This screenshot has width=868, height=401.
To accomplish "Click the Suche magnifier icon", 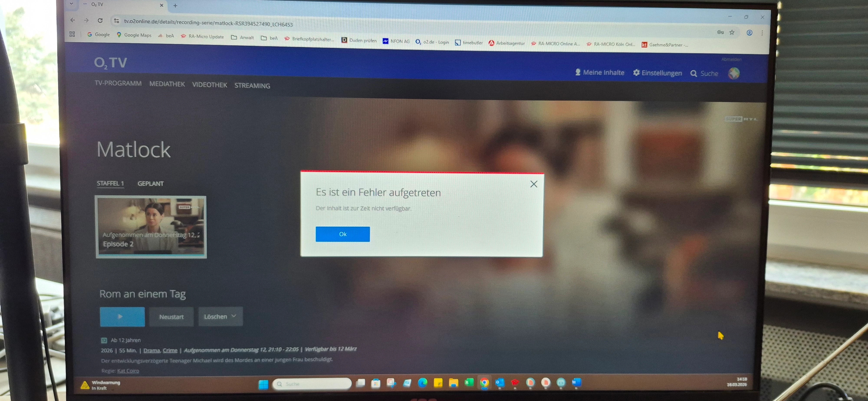I will (694, 74).
